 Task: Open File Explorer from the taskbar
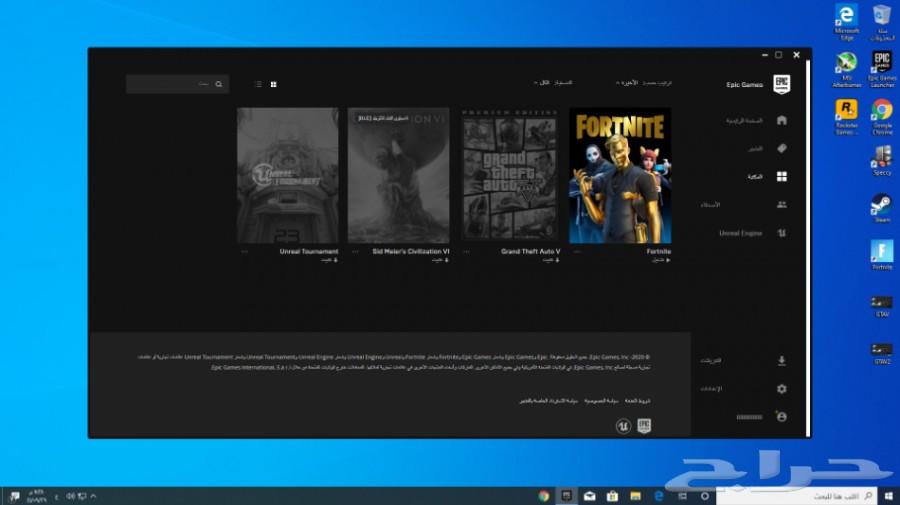[x=635, y=496]
